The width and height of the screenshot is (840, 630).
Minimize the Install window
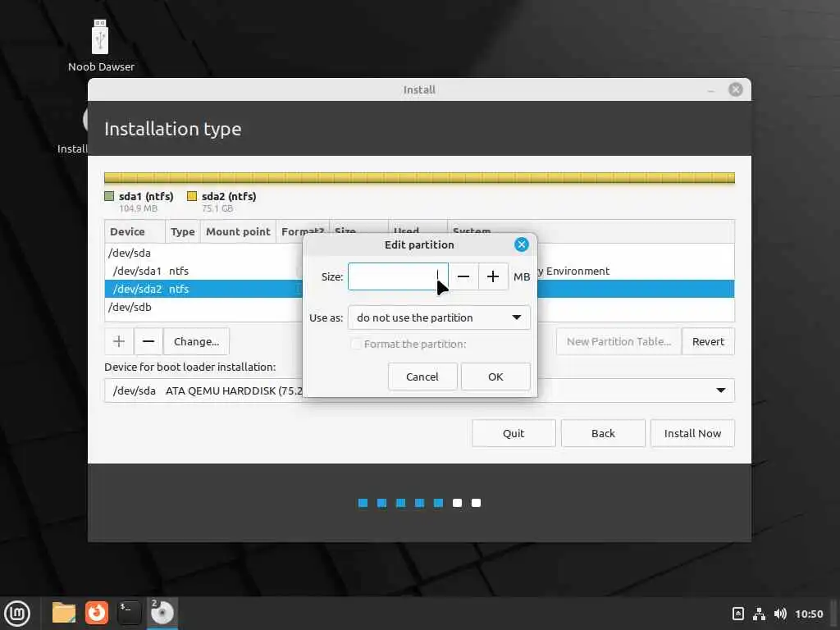[711, 90]
